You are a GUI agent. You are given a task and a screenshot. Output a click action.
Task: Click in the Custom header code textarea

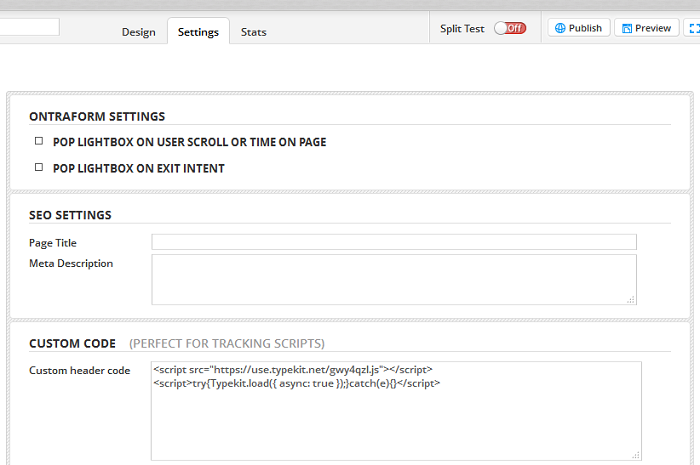(396, 411)
